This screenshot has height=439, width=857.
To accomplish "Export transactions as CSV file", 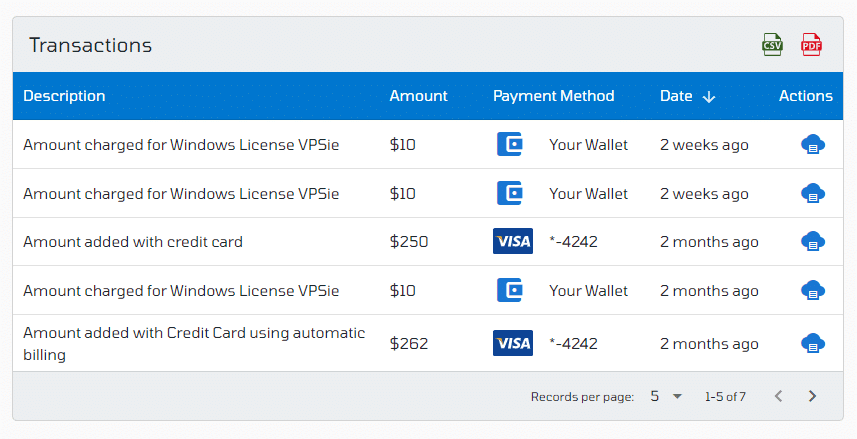I will (772, 45).
